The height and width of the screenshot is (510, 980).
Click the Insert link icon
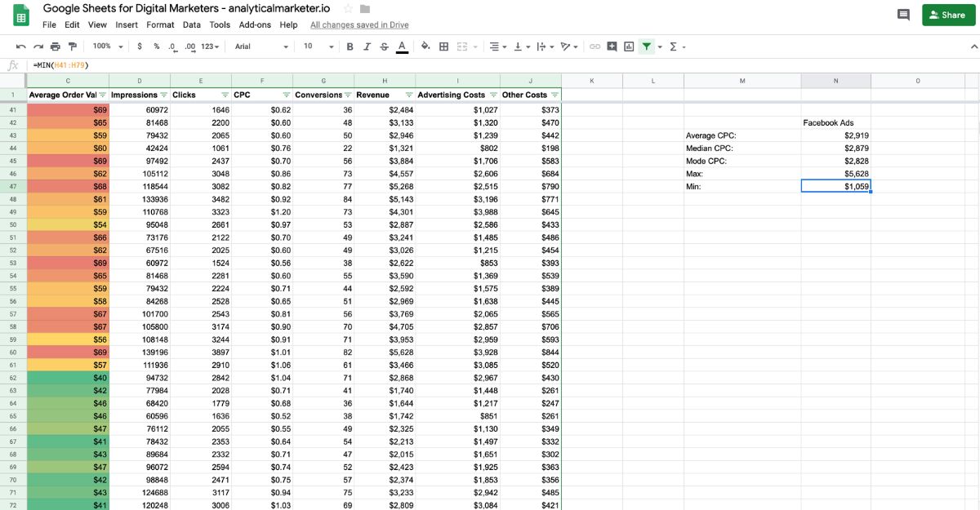(x=595, y=47)
